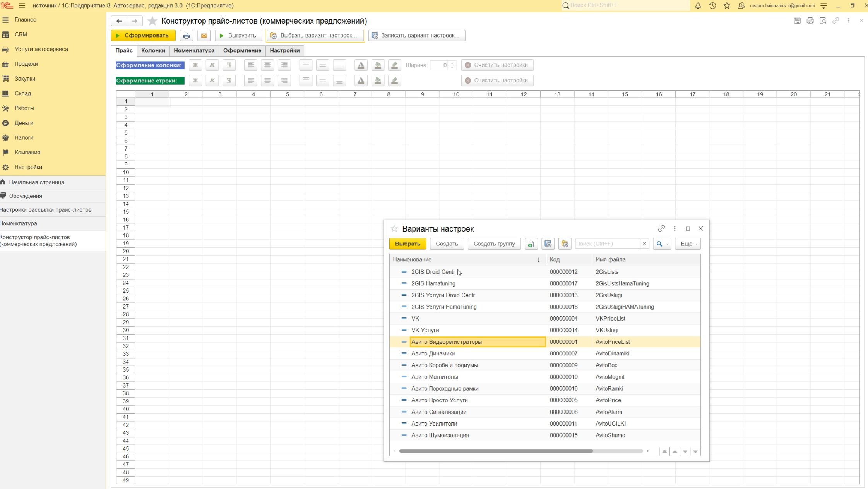
Task: Select the VK Услуги row
Action: point(545,330)
